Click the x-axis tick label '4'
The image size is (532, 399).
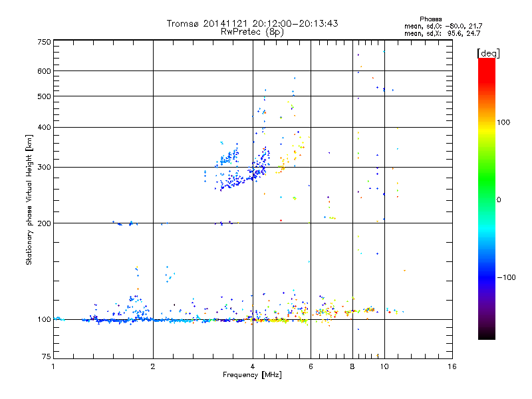[253, 366]
